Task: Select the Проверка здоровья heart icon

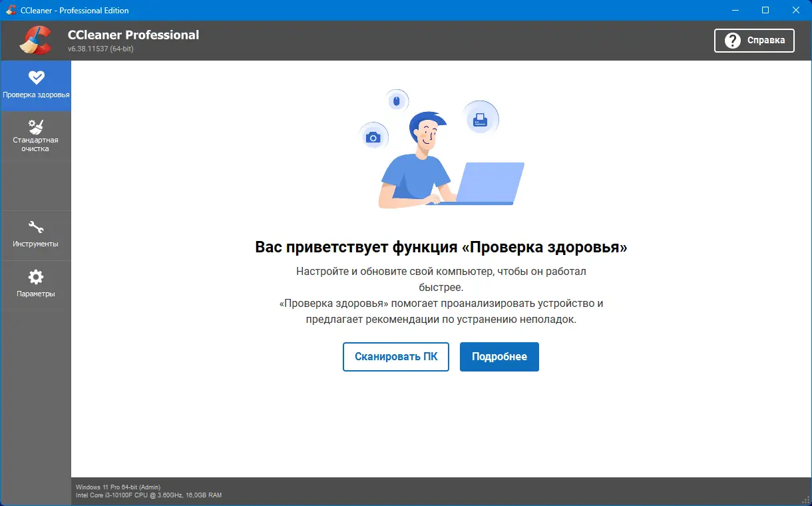Action: coord(36,77)
